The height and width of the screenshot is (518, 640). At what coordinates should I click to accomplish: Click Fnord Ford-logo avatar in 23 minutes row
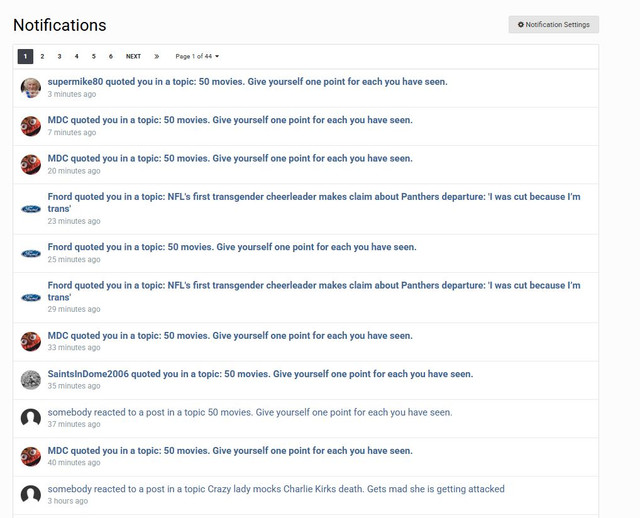[x=31, y=209]
